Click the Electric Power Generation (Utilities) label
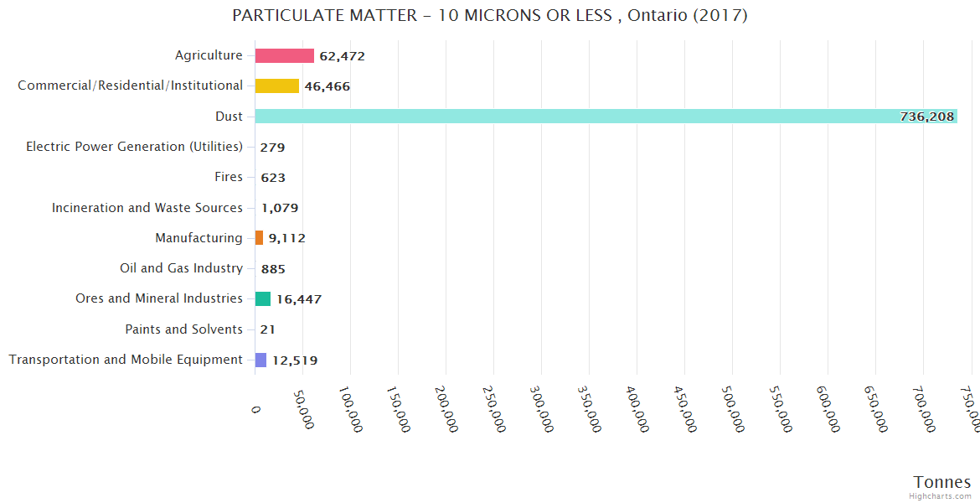 tap(134, 147)
